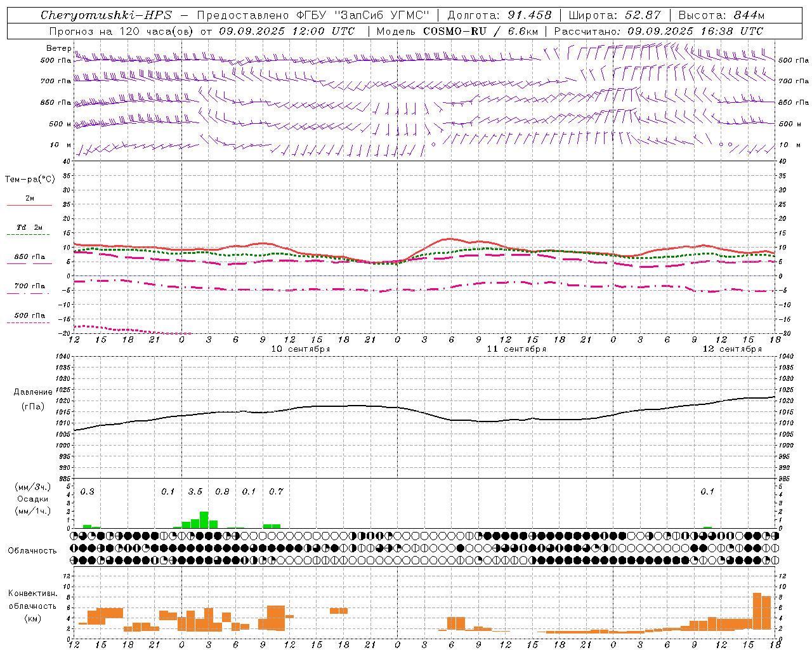812x650 pixels.
Task: Click the Cheryomushki-HPS station title
Action: 107,15
